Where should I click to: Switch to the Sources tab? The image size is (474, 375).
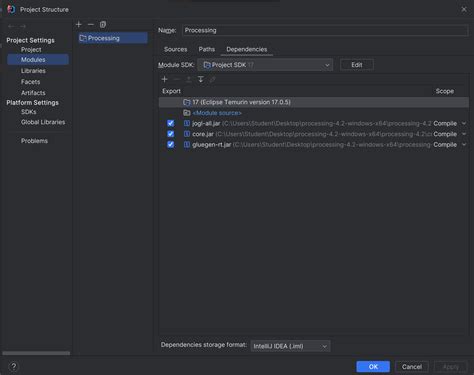click(175, 49)
